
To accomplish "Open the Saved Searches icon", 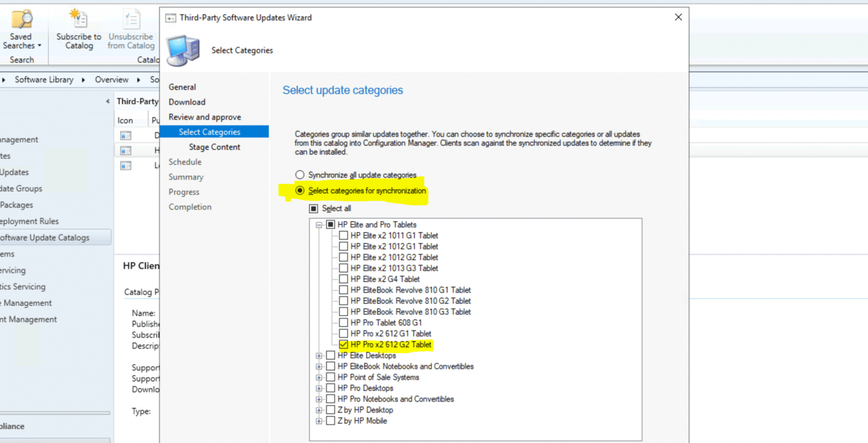I will [x=22, y=19].
